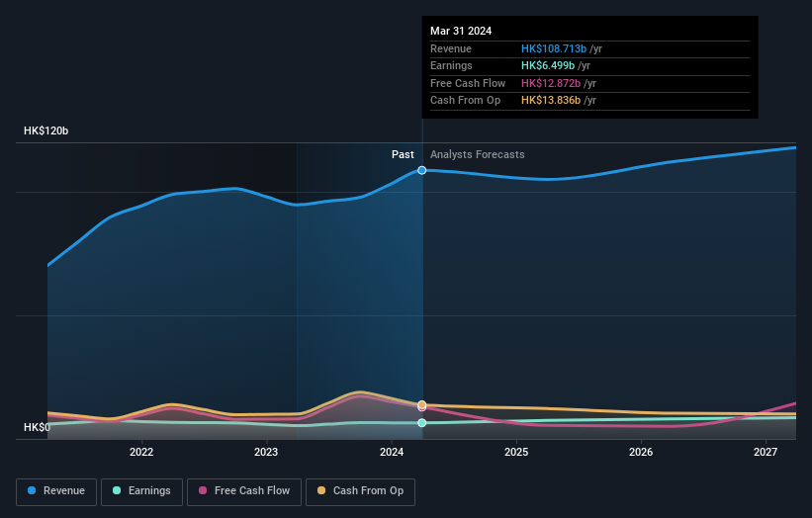The image size is (812, 518).
Task: Click the HK$120b y-axis label
Action: (x=46, y=130)
